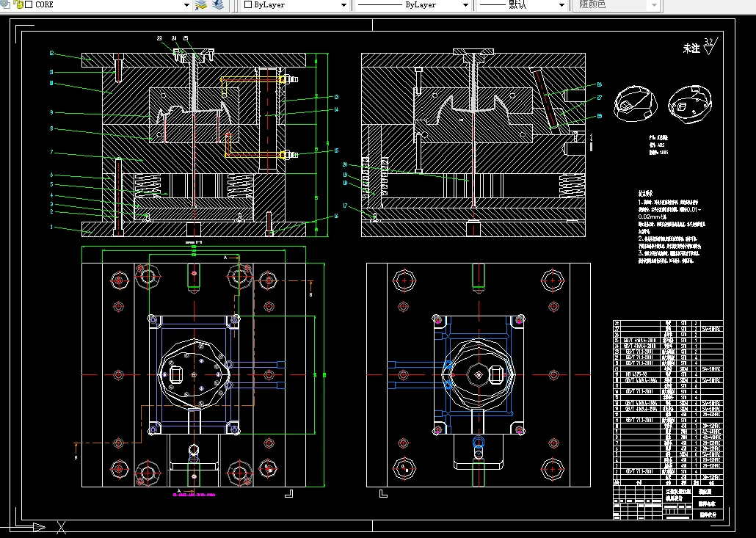Expand the ByLayer linetype dropdown

point(465,4)
